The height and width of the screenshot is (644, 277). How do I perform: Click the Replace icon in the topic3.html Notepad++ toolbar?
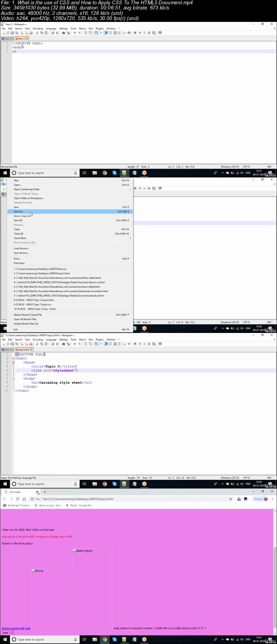click(68, 344)
